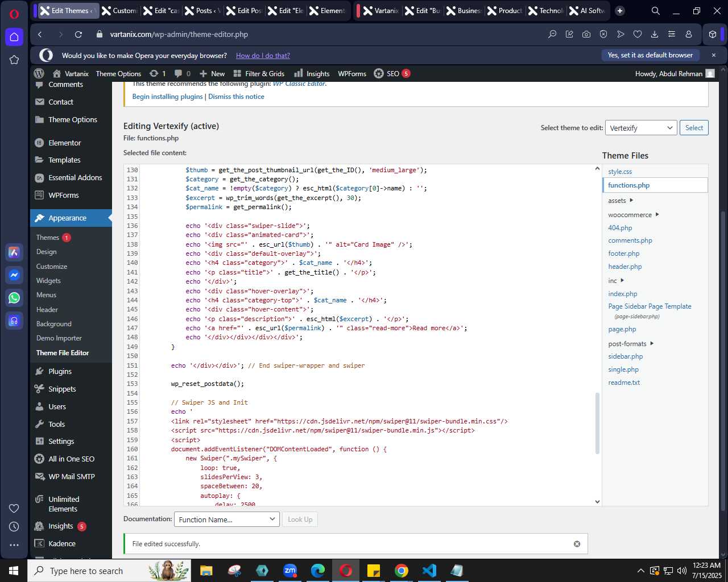
Task: Click code editor scroll up arrow
Action: 597,168
